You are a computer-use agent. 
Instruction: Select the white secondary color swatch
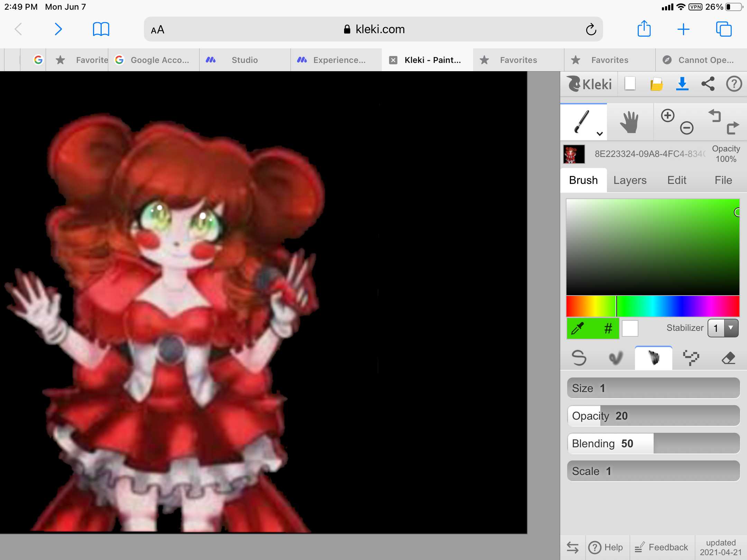(x=630, y=328)
